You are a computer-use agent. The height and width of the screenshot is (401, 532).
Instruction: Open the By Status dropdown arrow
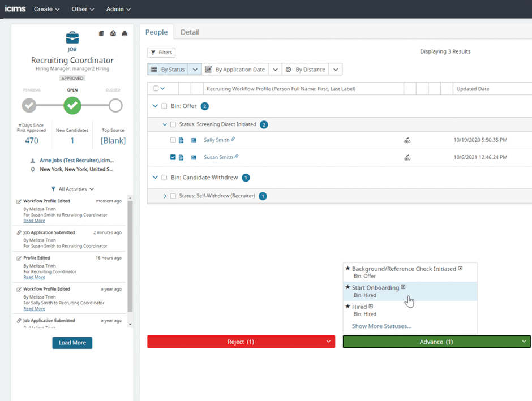[x=195, y=70]
